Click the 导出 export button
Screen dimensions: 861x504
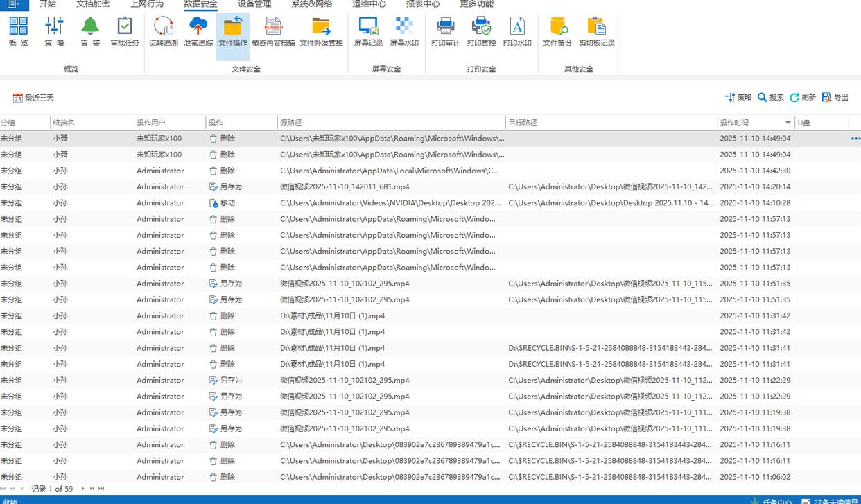click(835, 98)
